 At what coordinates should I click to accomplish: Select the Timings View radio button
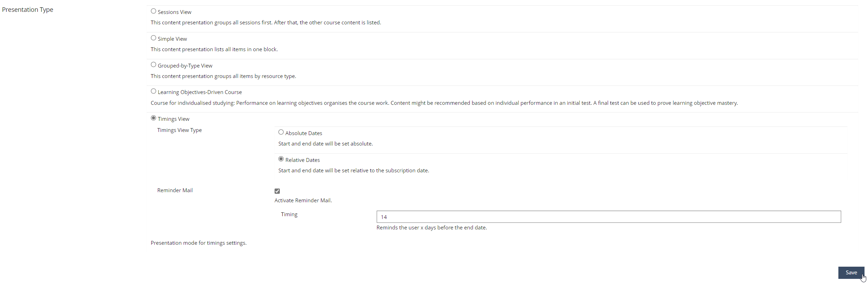[153, 118]
